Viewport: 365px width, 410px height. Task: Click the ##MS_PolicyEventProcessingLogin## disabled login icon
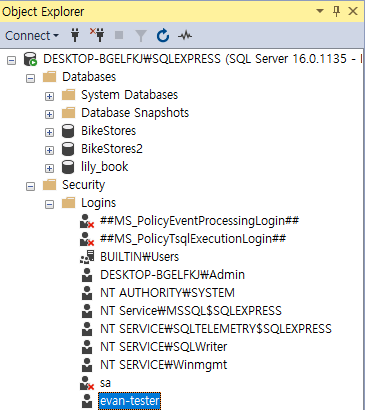(x=87, y=221)
